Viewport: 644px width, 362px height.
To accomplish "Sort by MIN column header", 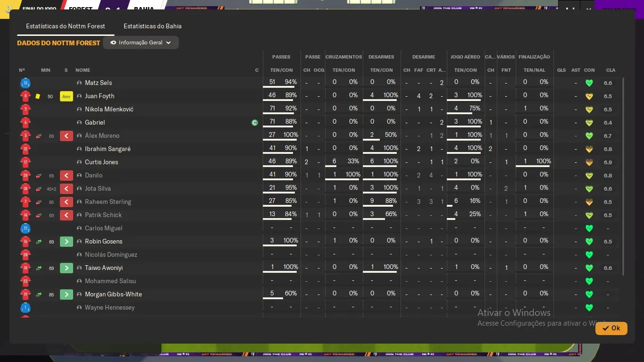I will click(45, 70).
